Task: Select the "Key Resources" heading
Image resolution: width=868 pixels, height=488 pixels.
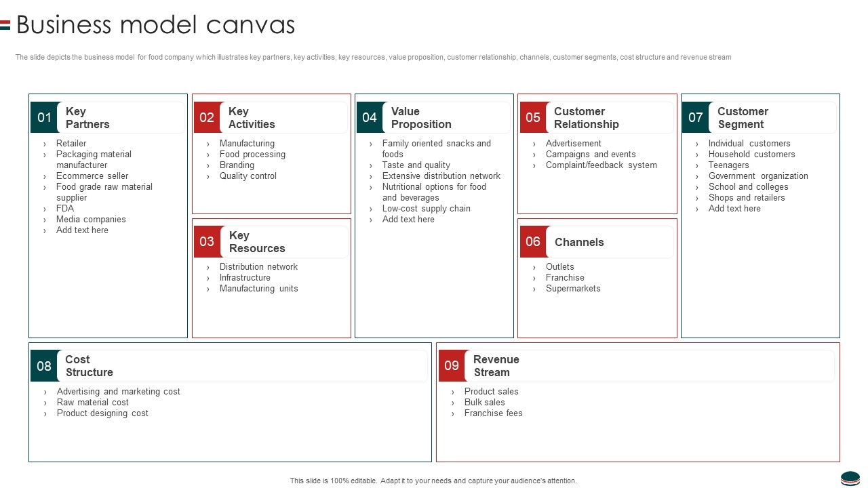Action: (257, 242)
